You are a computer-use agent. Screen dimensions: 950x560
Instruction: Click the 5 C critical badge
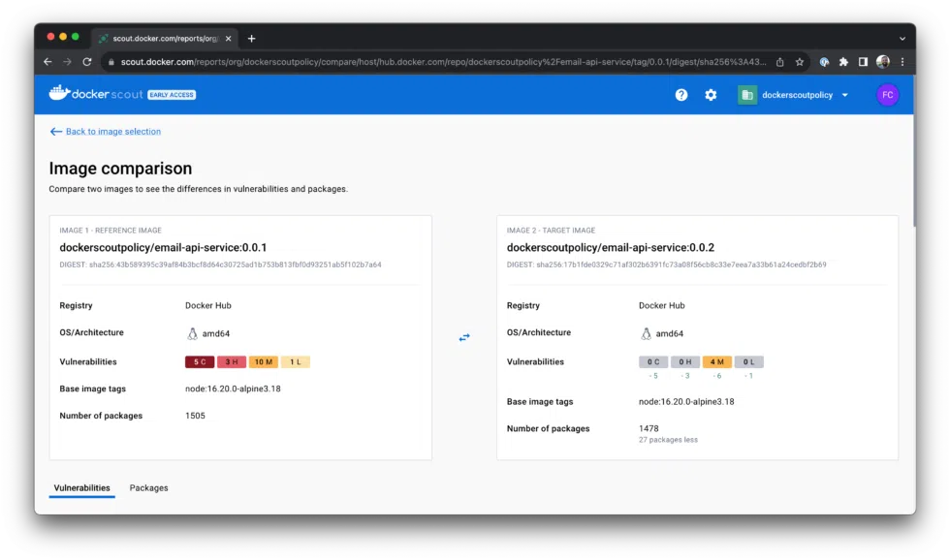pyautogui.click(x=200, y=362)
